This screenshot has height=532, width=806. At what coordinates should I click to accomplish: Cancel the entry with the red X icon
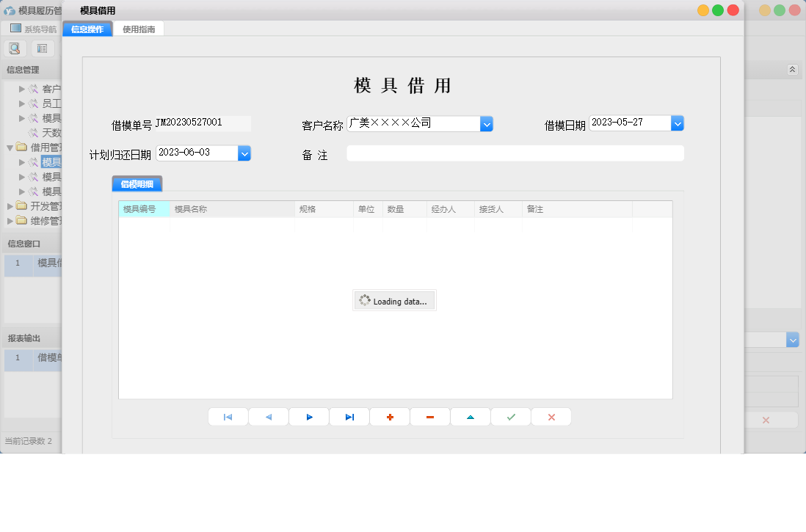point(551,416)
